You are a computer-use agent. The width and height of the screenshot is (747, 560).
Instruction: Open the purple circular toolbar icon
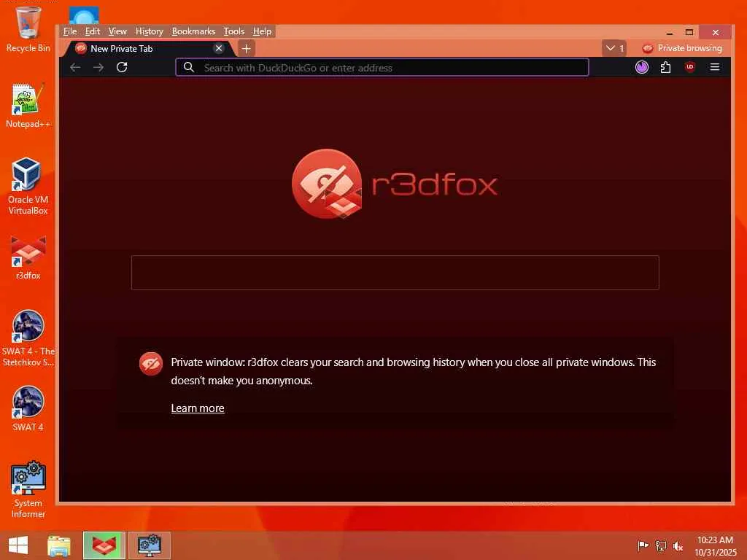[642, 67]
